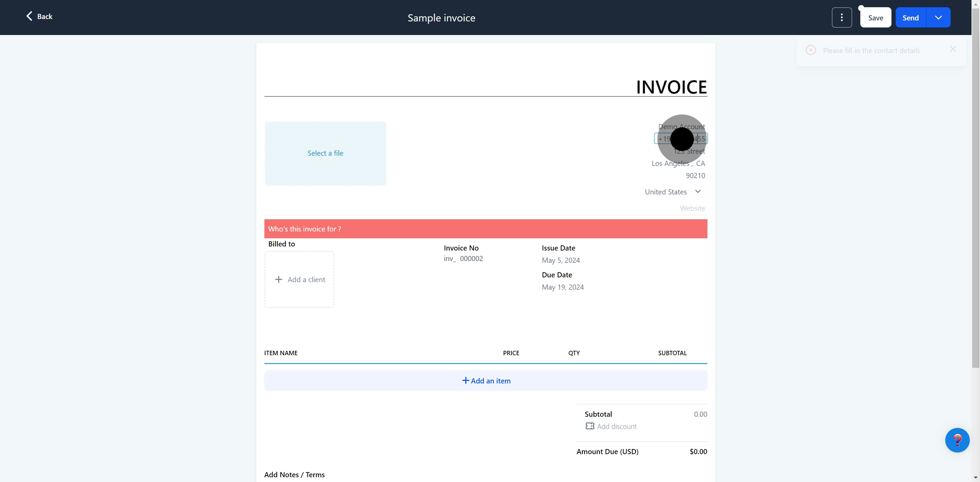Screen dimensions: 980x482
Task: Click Select a file logo upload area
Action: tap(325, 153)
